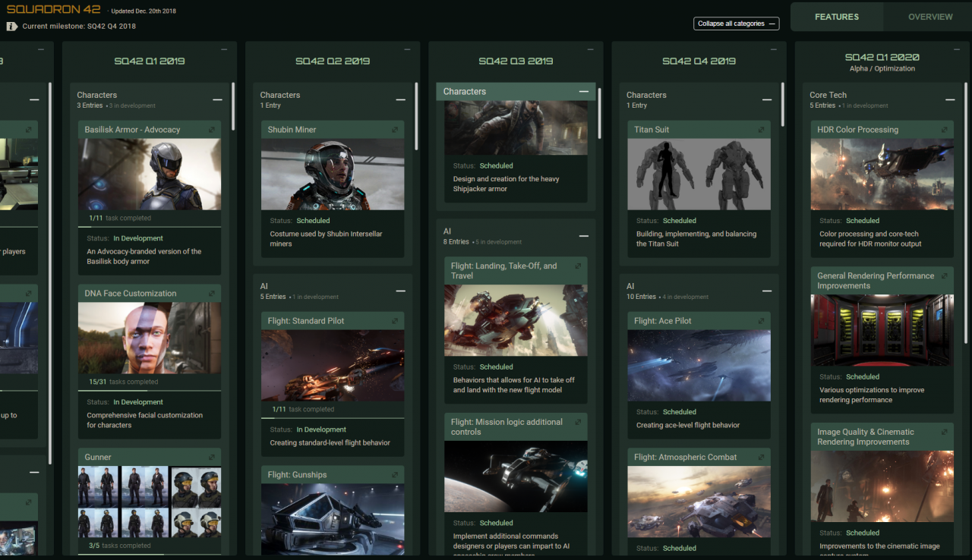The height and width of the screenshot is (560, 972).
Task: Open General Rendering Performance Improvements expand icon
Action: [944, 276]
